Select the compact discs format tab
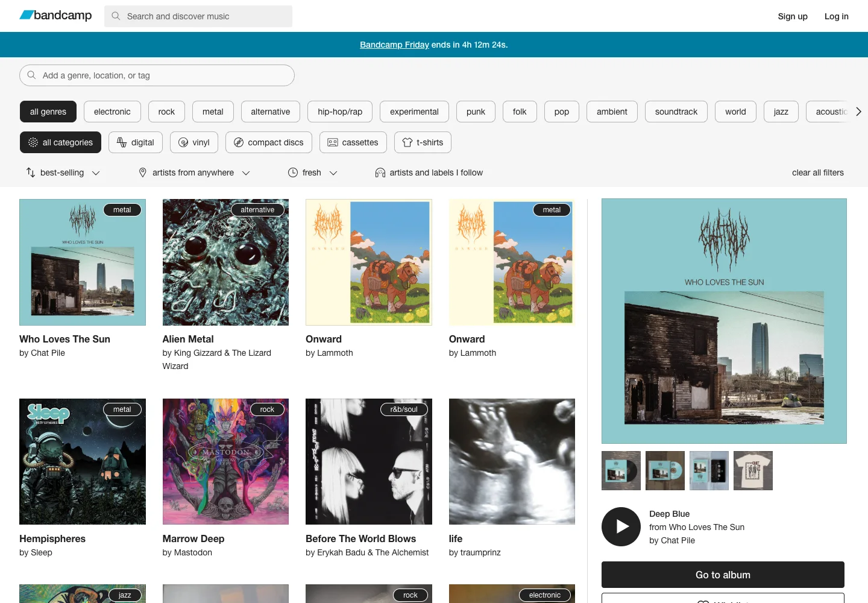 (x=269, y=142)
